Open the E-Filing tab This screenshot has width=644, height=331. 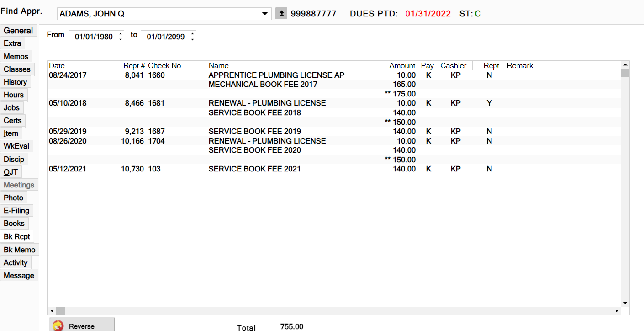pyautogui.click(x=16, y=211)
